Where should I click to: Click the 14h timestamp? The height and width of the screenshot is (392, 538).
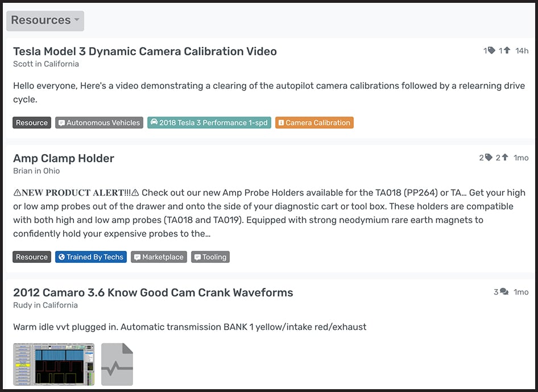click(x=522, y=51)
